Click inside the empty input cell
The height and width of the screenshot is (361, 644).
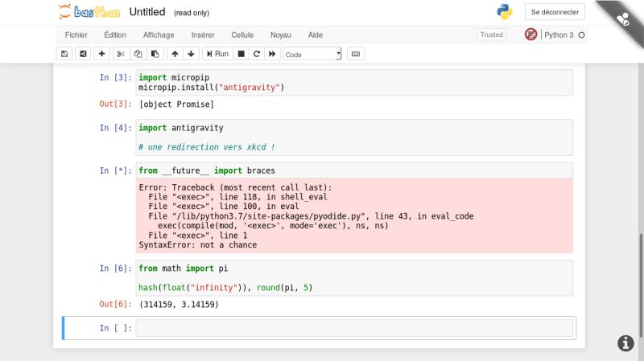354,328
